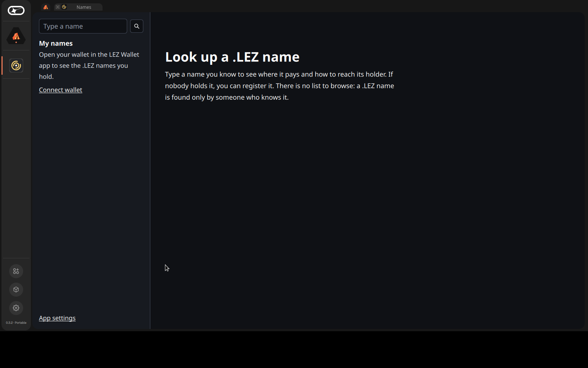588x368 pixels.
Task: Select the yellow spiral Names app in sidebar
Action: (16, 66)
